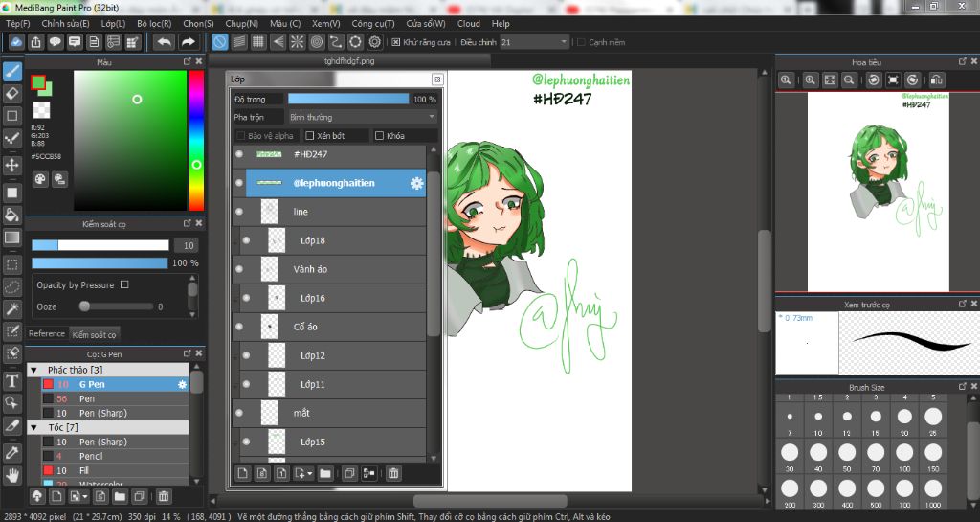Select the Bucket fill tool
Screen dimensions: 980x522
pyautogui.click(x=11, y=216)
